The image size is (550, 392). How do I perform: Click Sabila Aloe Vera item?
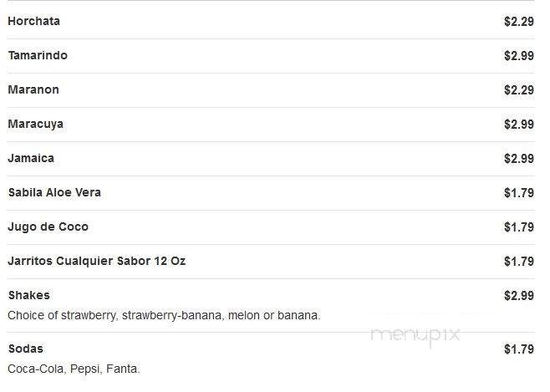[x=54, y=193]
